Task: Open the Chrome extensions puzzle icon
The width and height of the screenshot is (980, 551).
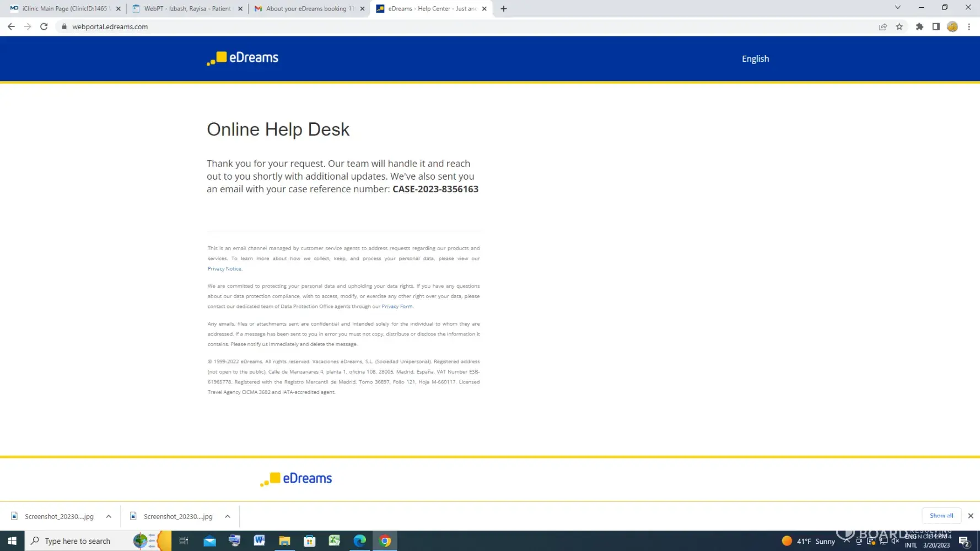Action: click(x=919, y=26)
